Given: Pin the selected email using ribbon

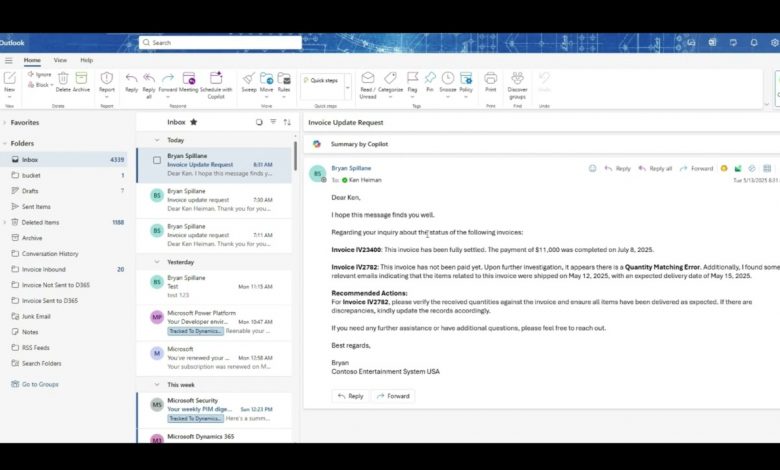Looking at the screenshot, I should (430, 78).
